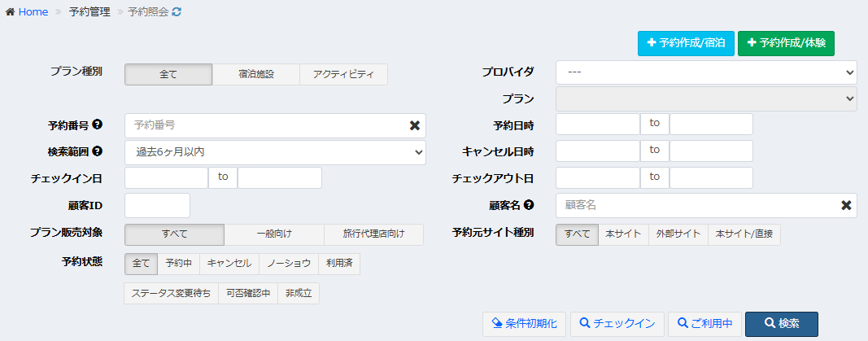
Task: Select すべて for プラン販売対象
Action: click(x=174, y=234)
